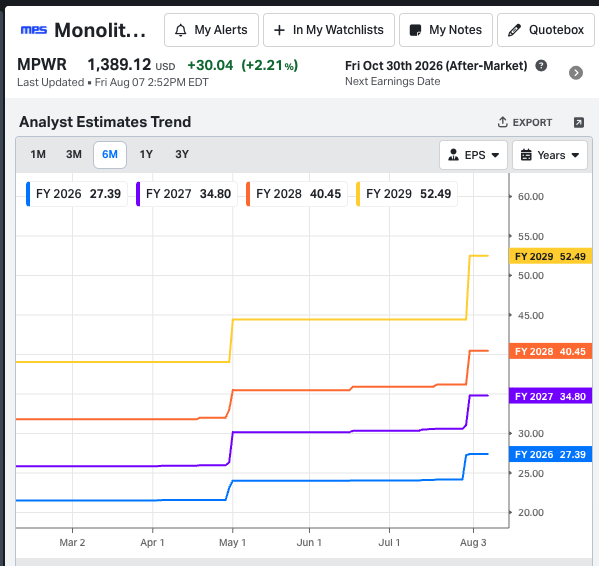
Task: Click the Analyst Estimates Trend heading
Action: pyautogui.click(x=105, y=122)
